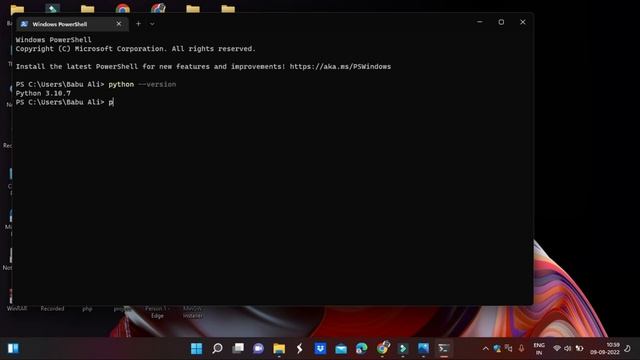Maximize the PowerShell terminal window
640x360 pixels.
[x=501, y=22]
